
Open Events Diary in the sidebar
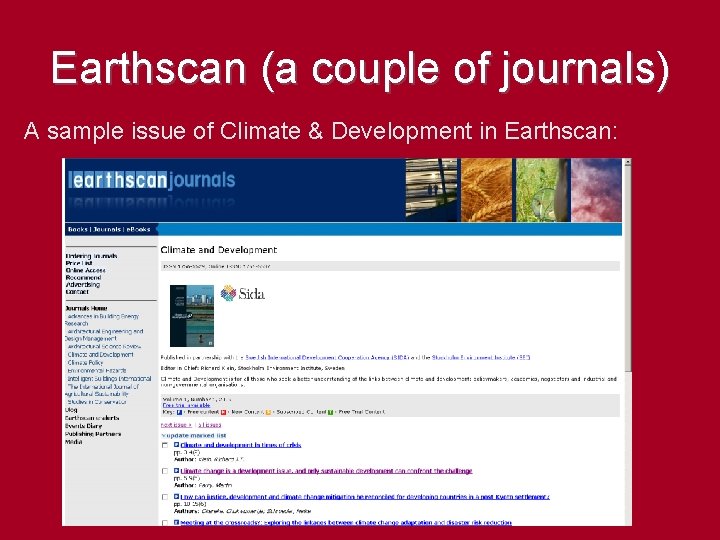(84, 426)
